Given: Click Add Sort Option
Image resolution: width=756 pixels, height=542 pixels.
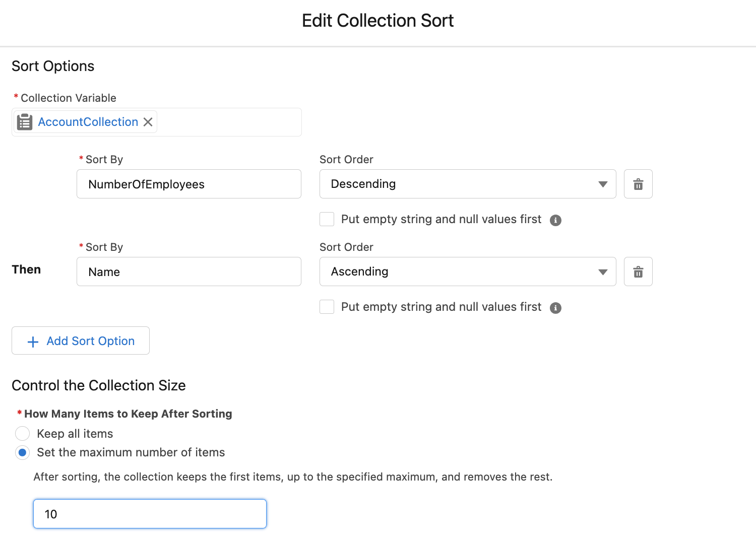Looking at the screenshot, I should pos(80,341).
